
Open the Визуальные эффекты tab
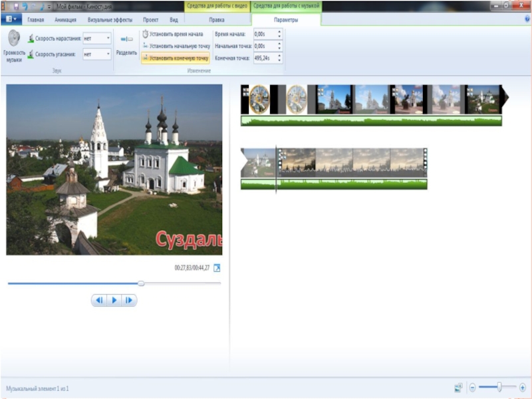110,20
